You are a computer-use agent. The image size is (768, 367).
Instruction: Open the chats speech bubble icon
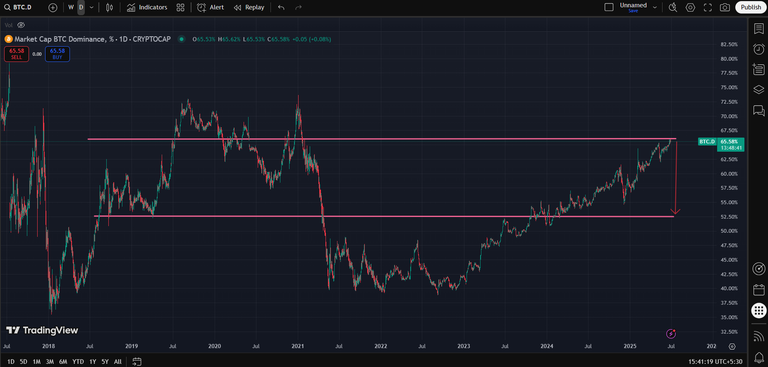point(758,110)
